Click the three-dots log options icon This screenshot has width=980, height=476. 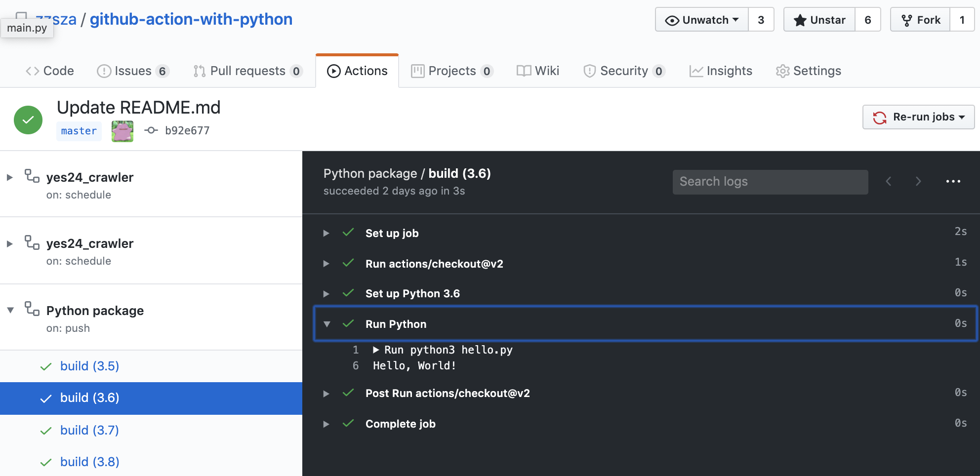[x=953, y=182]
